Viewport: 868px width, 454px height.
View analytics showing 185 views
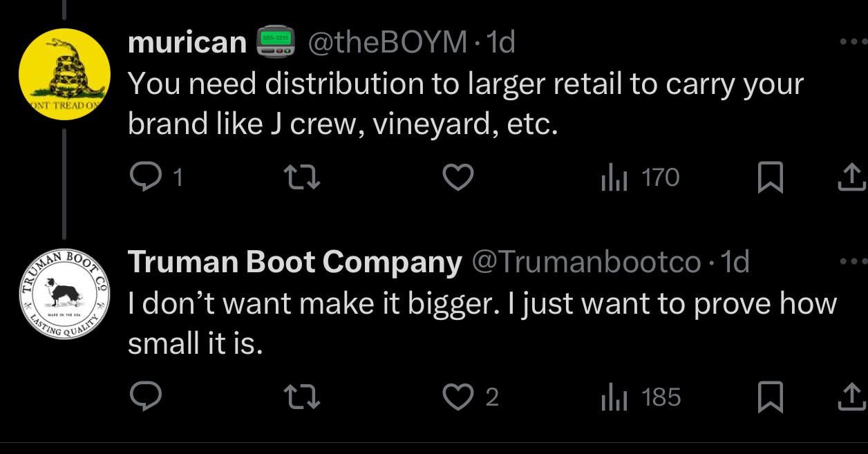click(640, 397)
